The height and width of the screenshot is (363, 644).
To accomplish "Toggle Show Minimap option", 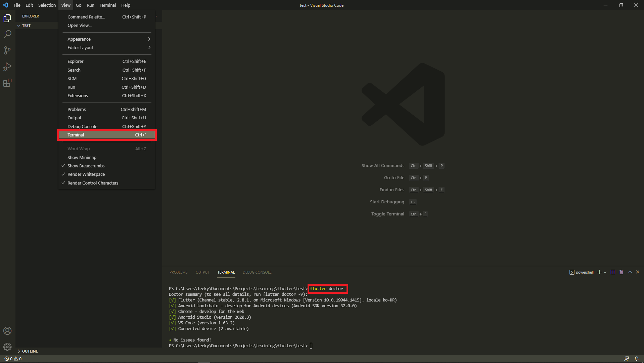I will [107, 158].
